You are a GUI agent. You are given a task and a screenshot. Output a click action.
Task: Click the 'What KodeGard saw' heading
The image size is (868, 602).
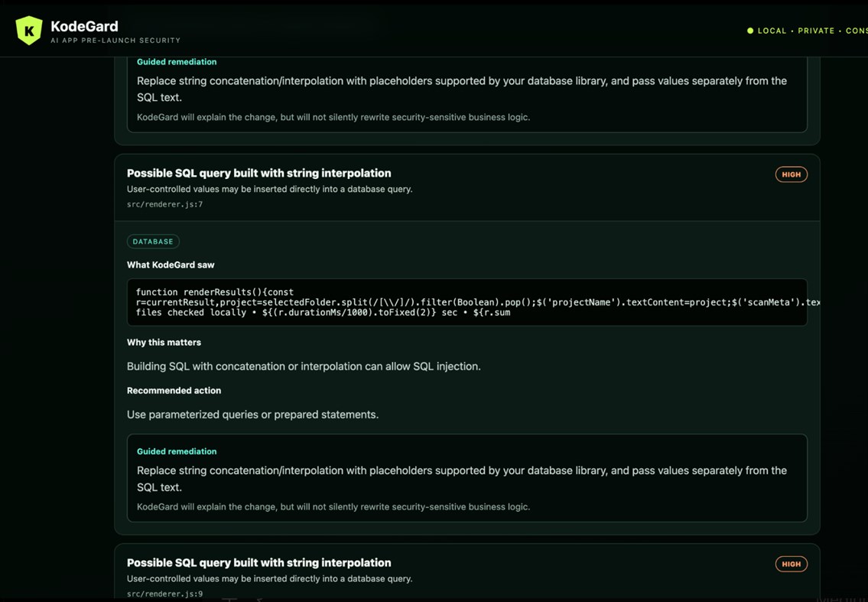[x=171, y=265]
